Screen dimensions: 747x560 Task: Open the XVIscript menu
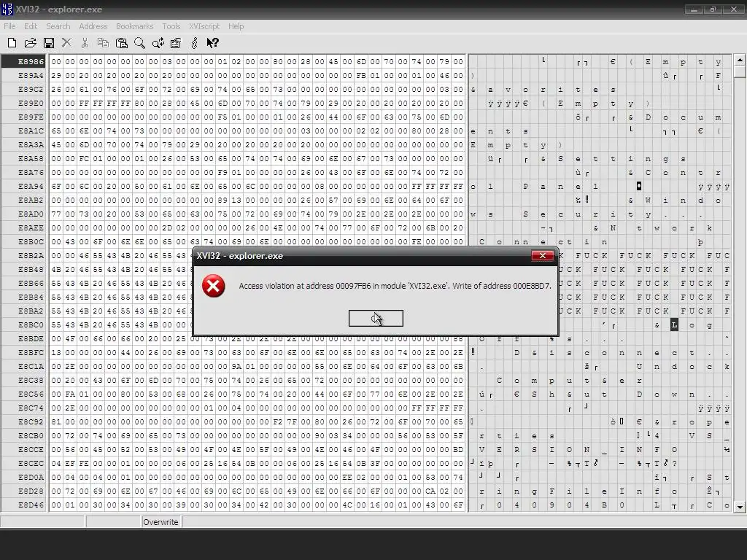pyautogui.click(x=204, y=26)
